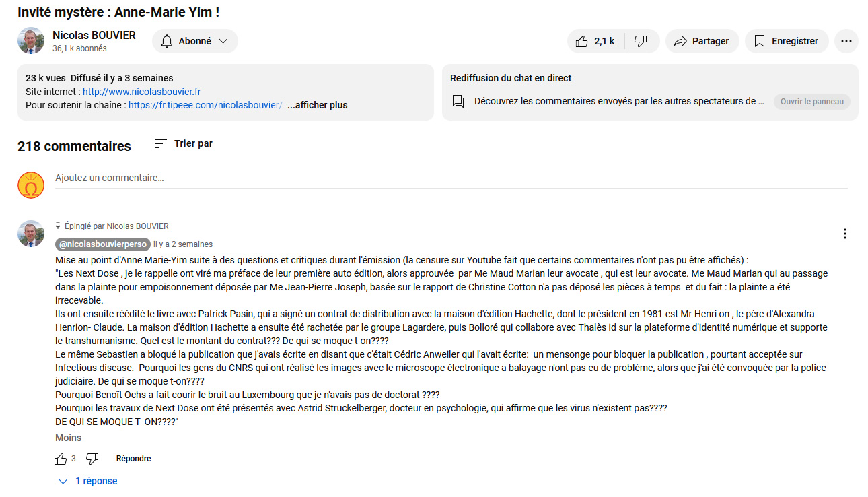This screenshot has height=497, width=868.
Task: Open the tipeee support link
Action: coord(205,105)
